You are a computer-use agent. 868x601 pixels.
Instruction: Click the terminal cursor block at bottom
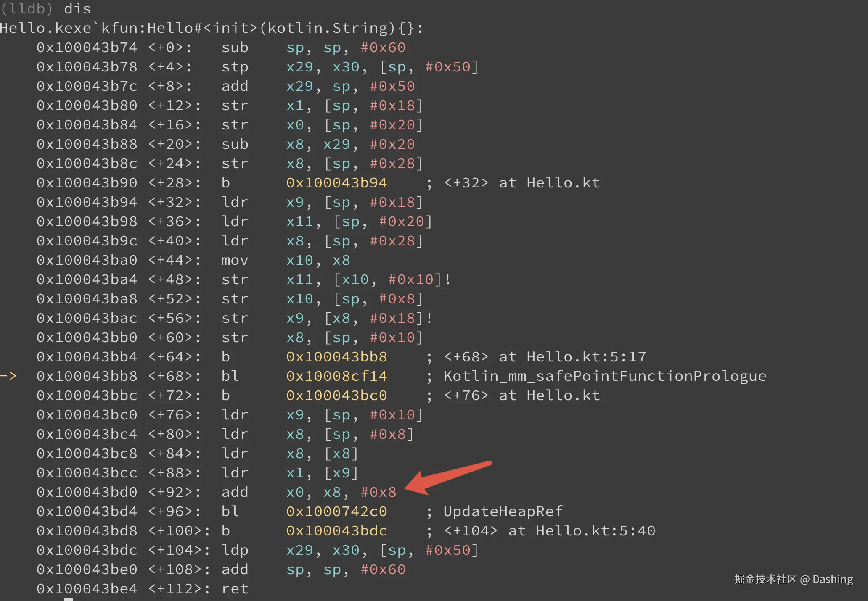point(69,599)
